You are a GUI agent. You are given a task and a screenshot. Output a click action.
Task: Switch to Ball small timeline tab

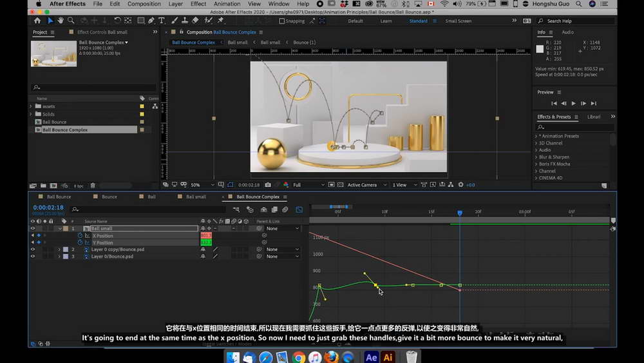point(196,197)
